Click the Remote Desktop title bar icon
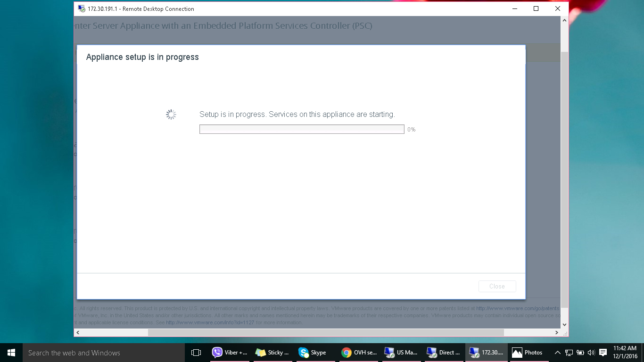Image resolution: width=644 pixels, height=362 pixels. (x=82, y=9)
